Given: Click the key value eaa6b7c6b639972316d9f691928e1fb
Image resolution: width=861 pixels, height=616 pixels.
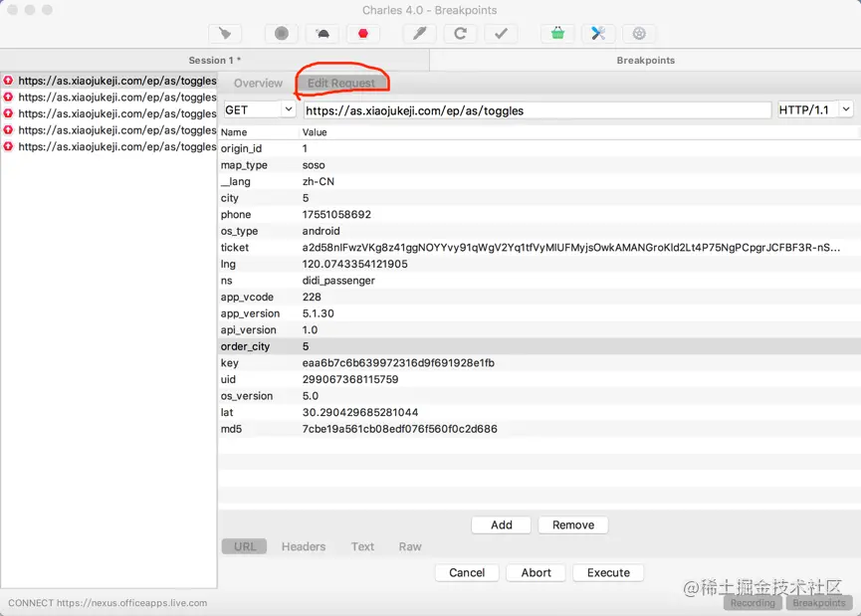Looking at the screenshot, I should pos(398,363).
